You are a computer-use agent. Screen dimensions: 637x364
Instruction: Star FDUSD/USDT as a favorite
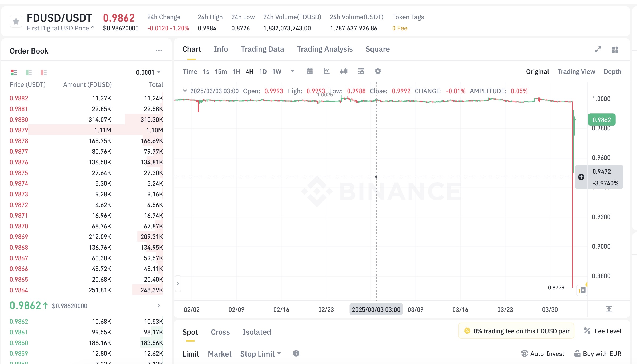[16, 22]
